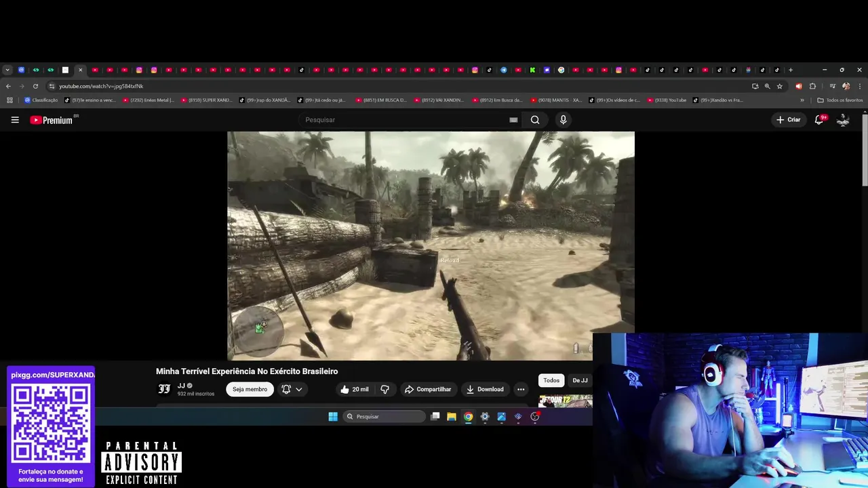Click the page vertical scrollbar
This screenshot has width=868, height=488.
click(x=865, y=149)
